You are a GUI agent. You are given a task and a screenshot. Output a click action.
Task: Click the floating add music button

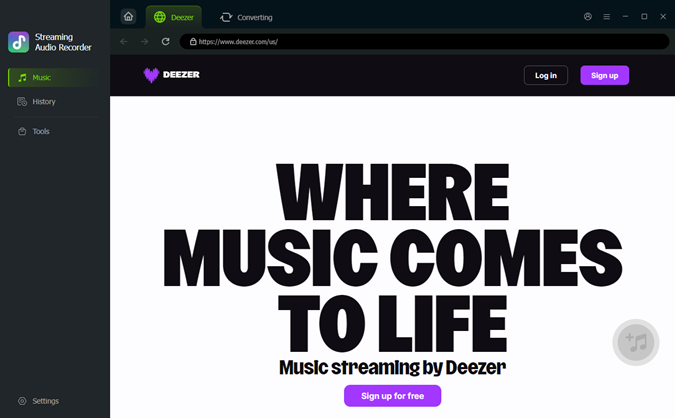coord(636,342)
